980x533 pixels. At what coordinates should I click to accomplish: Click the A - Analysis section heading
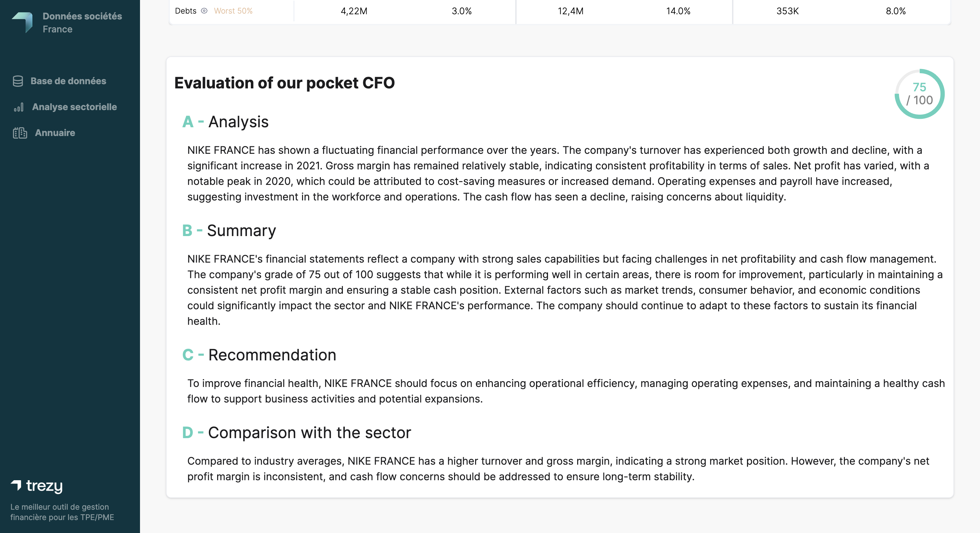coord(225,122)
